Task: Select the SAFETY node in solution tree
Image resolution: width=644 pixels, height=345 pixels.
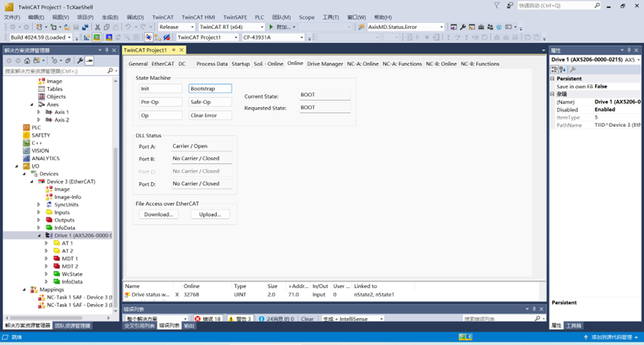Action: (41, 135)
